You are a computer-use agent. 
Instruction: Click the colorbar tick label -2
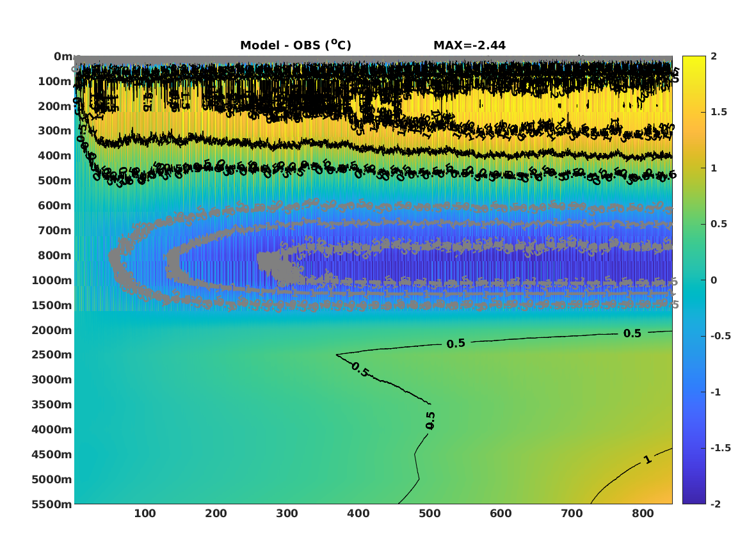tap(716, 504)
